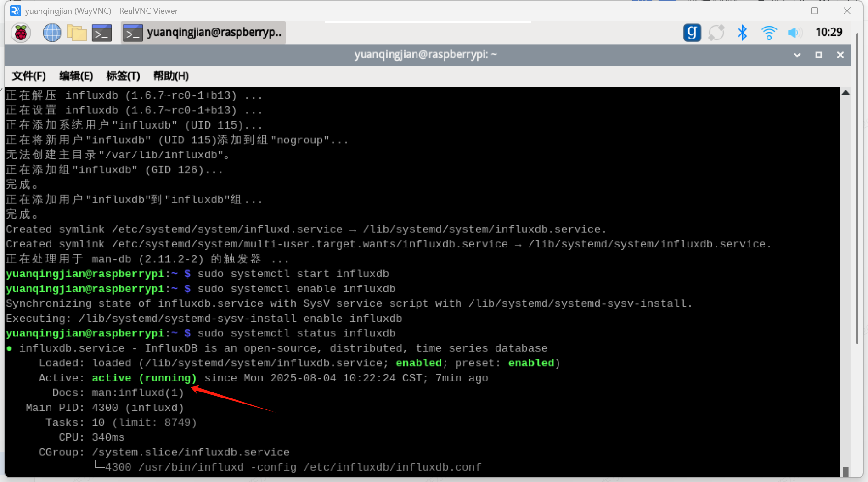Viewport: 868px width, 482px height.
Task: Close the terminal window
Action: (840, 55)
